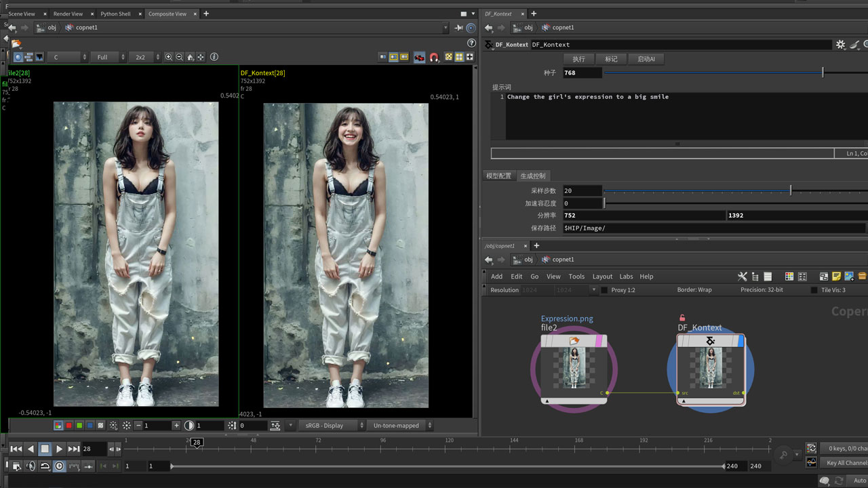Viewport: 868px width, 488px height.
Task: Click the tree view icon in network toolbar
Action: click(x=755, y=277)
